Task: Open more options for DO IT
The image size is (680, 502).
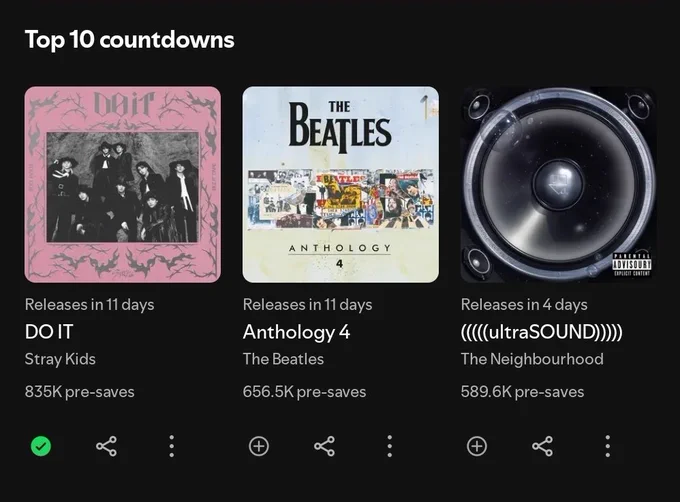Action: tap(172, 446)
